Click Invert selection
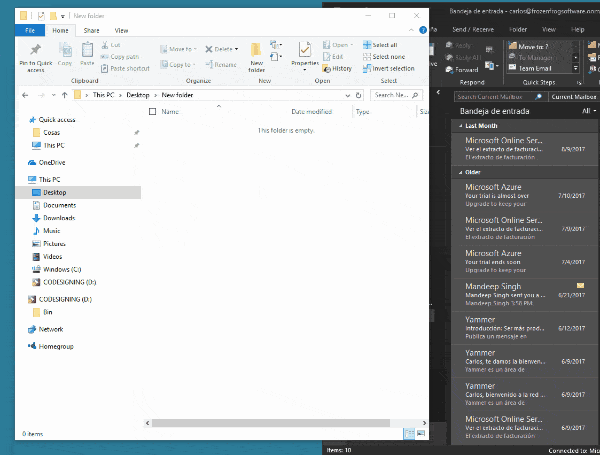The height and width of the screenshot is (455, 600). tap(389, 68)
